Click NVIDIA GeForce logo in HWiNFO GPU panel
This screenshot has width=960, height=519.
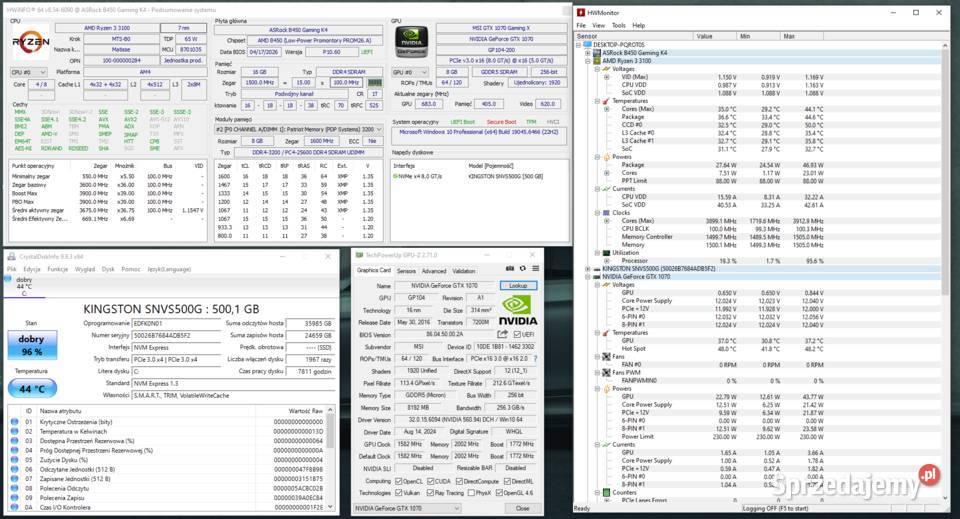point(411,42)
